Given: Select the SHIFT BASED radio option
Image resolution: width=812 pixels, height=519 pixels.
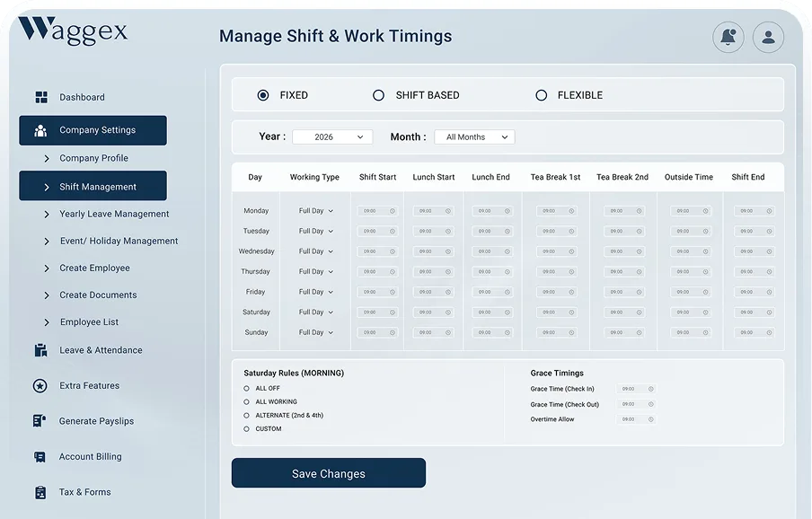Looking at the screenshot, I should click(x=378, y=95).
